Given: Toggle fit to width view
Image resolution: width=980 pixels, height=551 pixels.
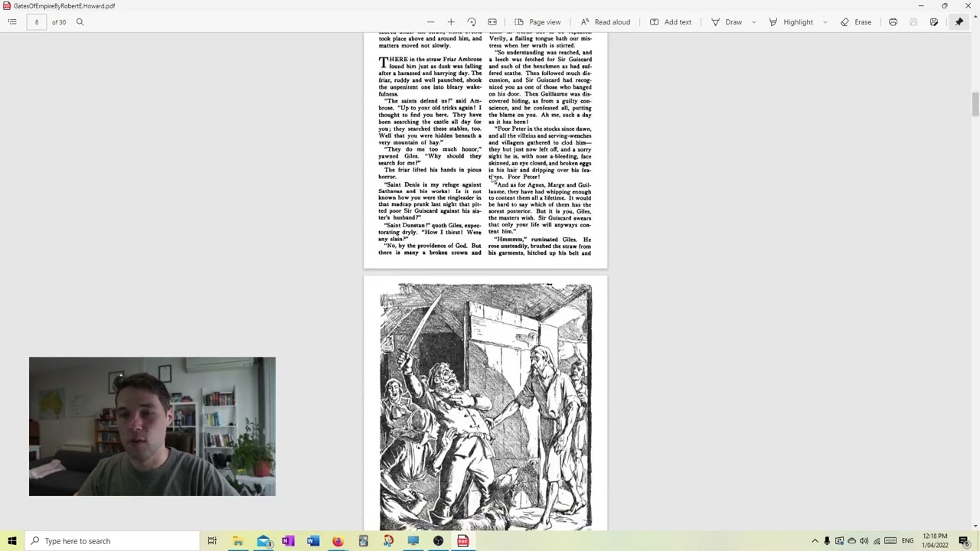Looking at the screenshot, I should pyautogui.click(x=492, y=21).
